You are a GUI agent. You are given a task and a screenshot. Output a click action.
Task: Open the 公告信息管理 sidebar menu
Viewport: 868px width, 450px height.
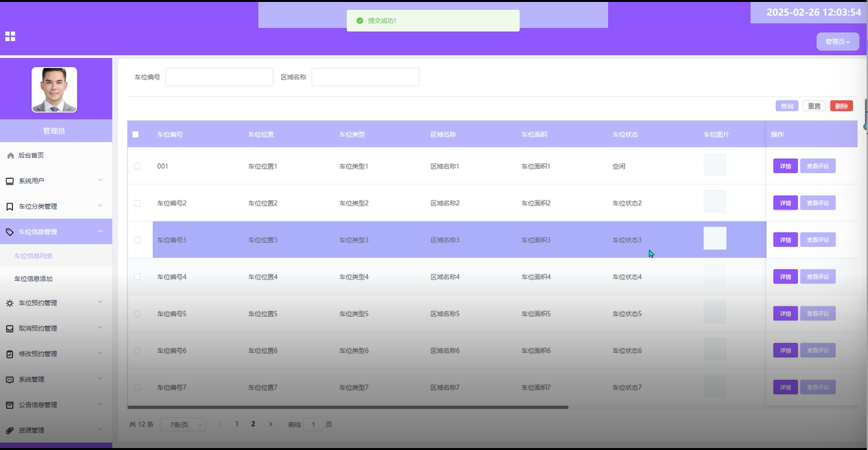pos(56,405)
